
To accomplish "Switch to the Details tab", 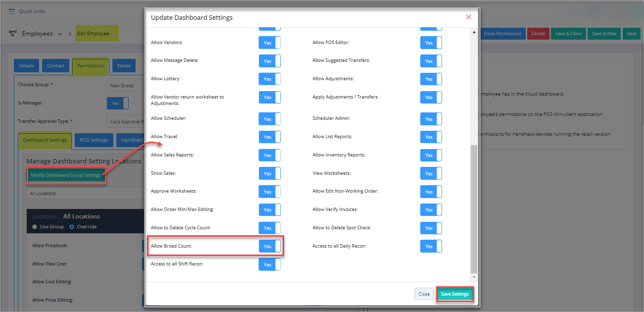I will [26, 66].
